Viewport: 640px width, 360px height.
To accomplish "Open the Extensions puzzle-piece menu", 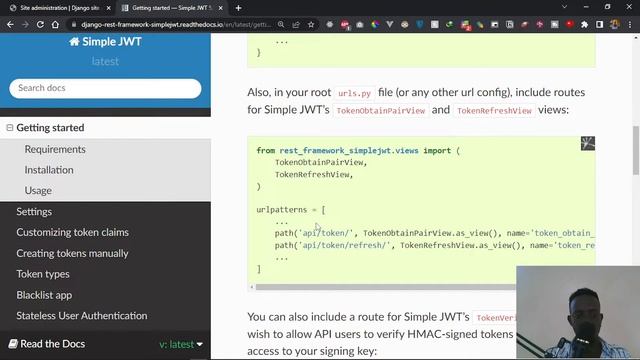I will pyautogui.click(x=584, y=24).
